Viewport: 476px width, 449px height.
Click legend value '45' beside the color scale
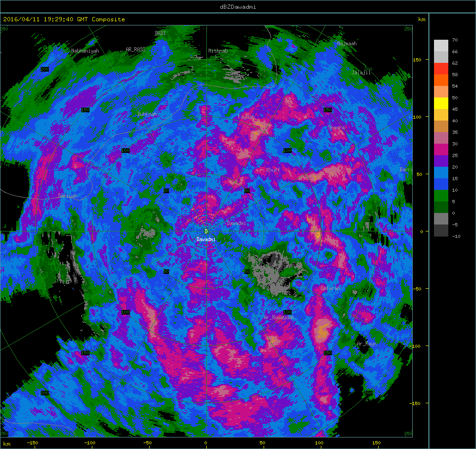tap(455, 109)
